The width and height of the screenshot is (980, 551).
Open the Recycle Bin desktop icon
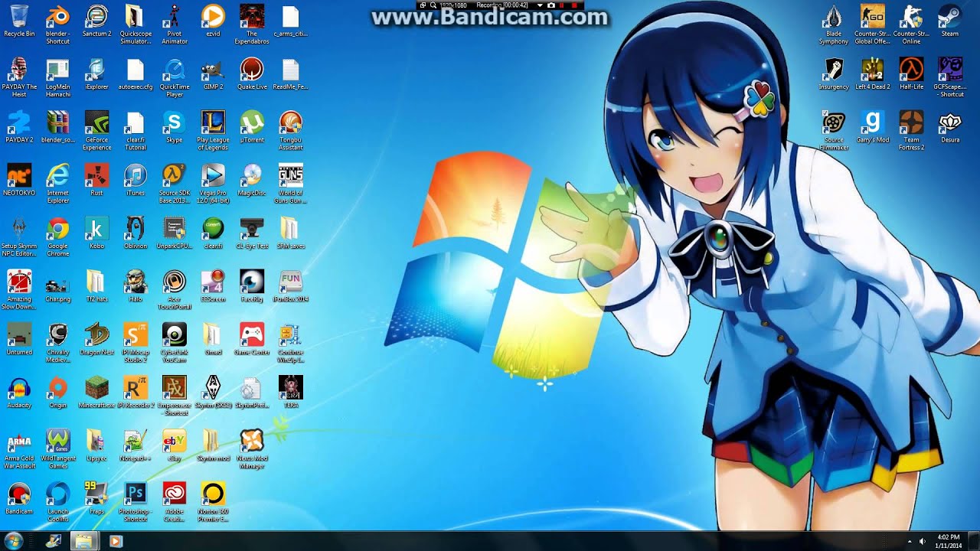click(x=19, y=16)
